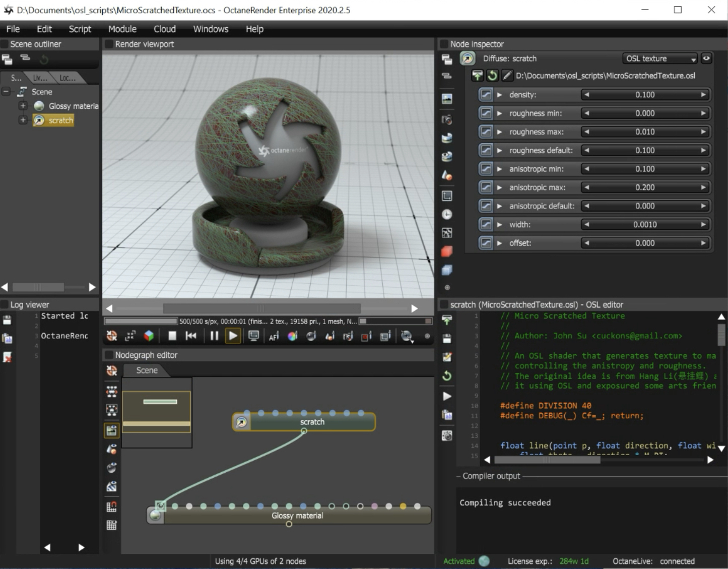Open the File menu
Viewport: 728px width, 569px height.
[x=13, y=29]
